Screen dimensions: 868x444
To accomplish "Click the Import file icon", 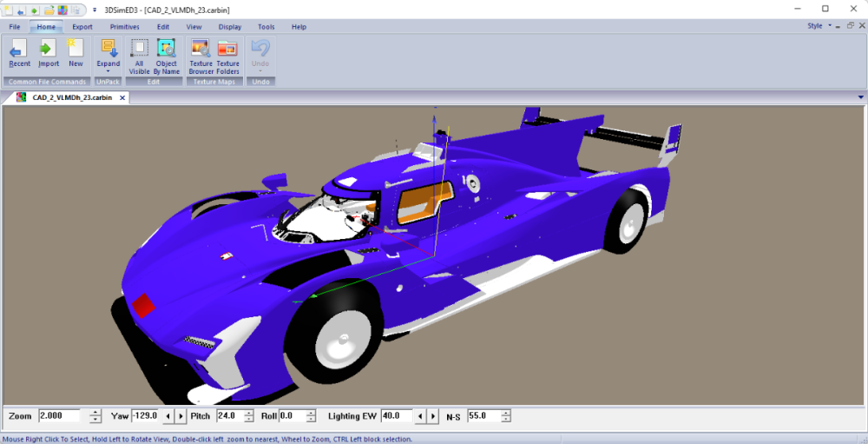I will (x=49, y=53).
